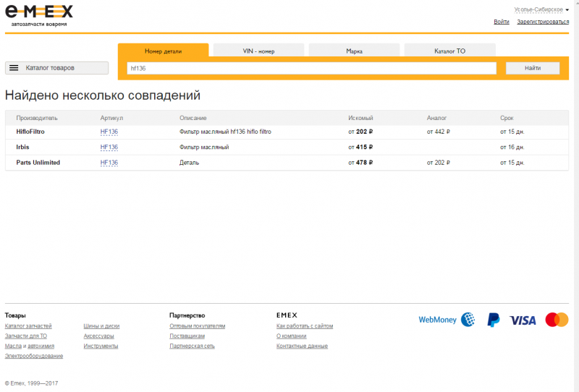Screen dimensions: 579x392
Task: Click the search field containing hf136
Action: 311,68
